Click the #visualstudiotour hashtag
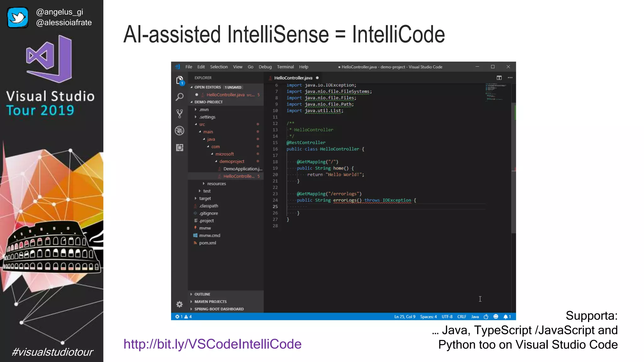 (x=52, y=352)
